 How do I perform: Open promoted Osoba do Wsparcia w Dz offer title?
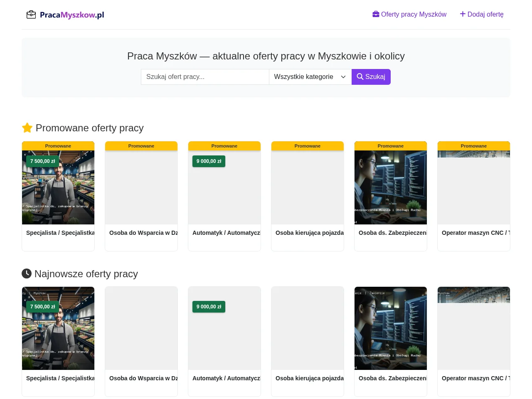143,233
